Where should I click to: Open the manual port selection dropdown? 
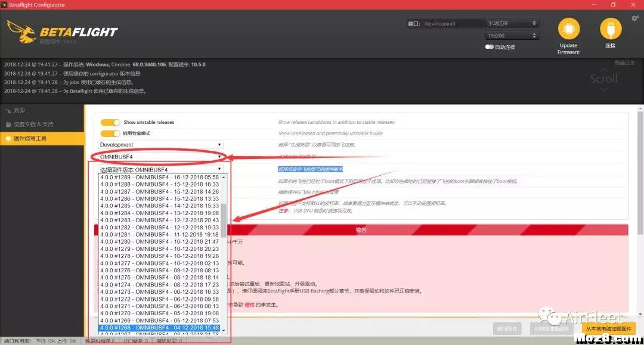[512, 23]
